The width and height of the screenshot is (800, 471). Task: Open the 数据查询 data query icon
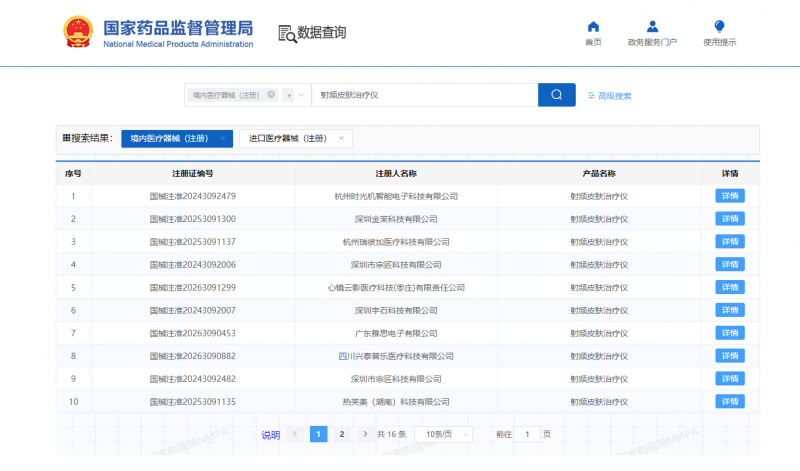click(x=288, y=34)
